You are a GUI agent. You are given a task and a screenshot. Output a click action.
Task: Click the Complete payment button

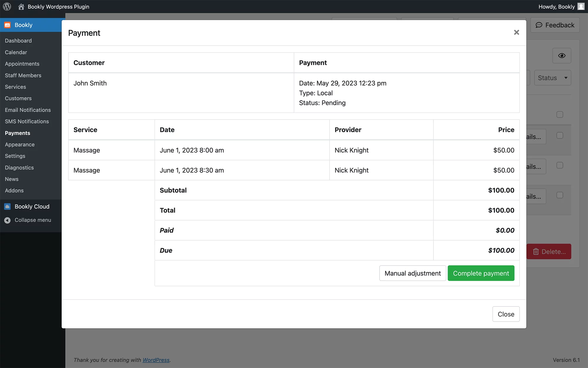click(x=481, y=273)
